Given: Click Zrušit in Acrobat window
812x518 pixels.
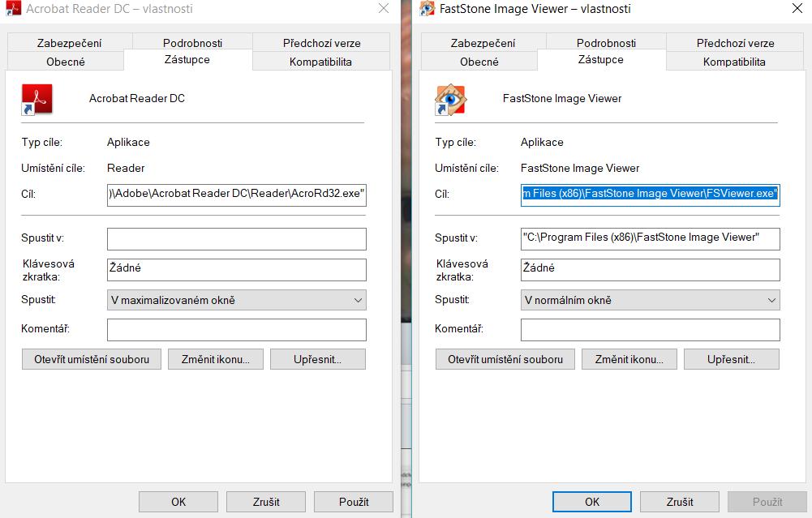Looking at the screenshot, I should [x=266, y=502].
